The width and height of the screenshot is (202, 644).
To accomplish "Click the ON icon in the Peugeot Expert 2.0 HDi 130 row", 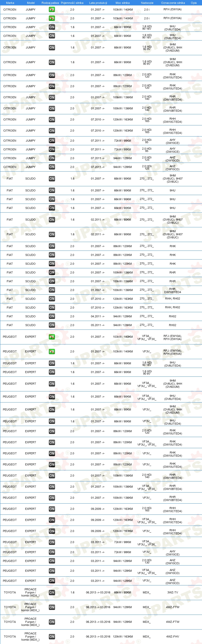I will pyautogui.click(x=52, y=561).
